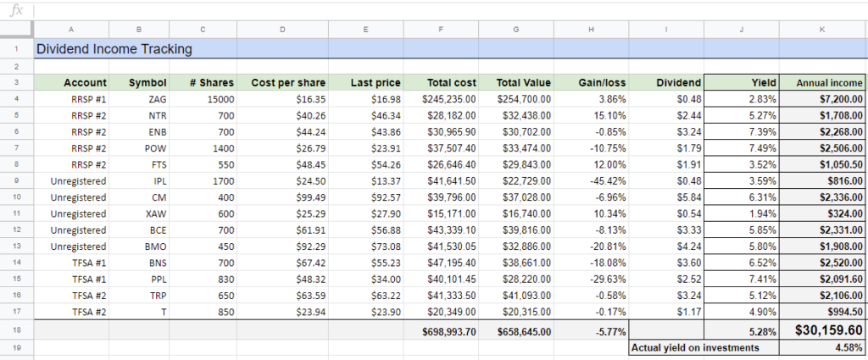Select the 'BCE' symbol cell
This screenshot has height=360, width=868.
pos(139,230)
